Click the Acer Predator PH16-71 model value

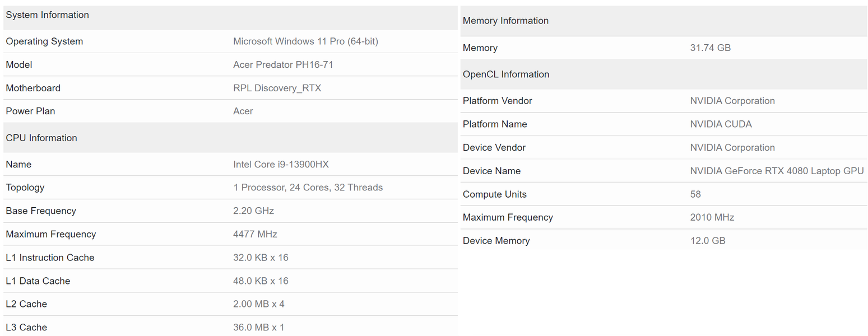tap(283, 65)
